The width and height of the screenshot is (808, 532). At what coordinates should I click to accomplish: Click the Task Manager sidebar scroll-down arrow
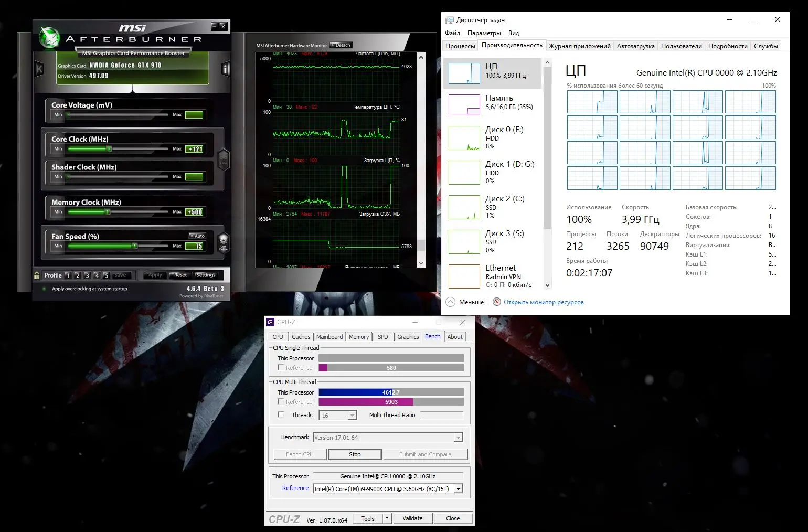(547, 285)
